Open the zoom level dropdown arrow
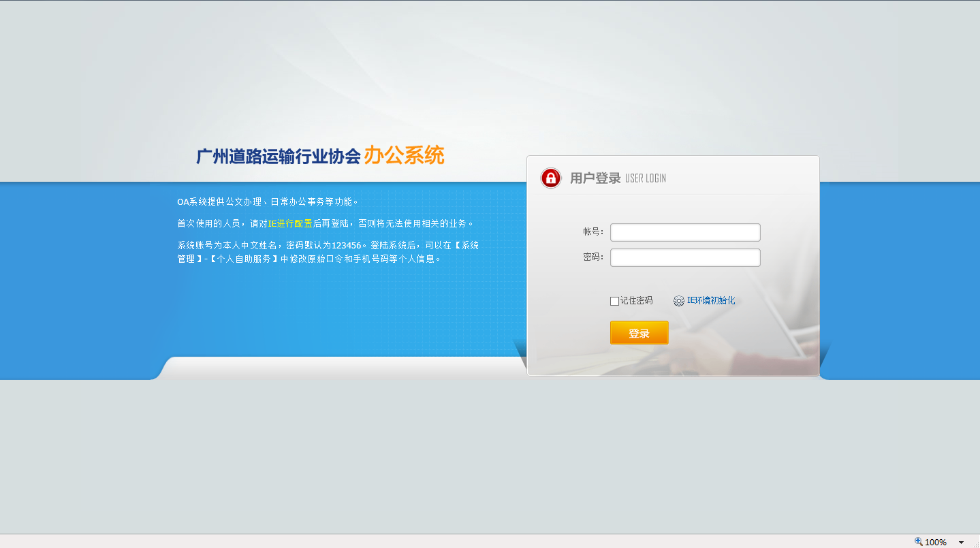Image resolution: width=980 pixels, height=548 pixels. point(961,543)
